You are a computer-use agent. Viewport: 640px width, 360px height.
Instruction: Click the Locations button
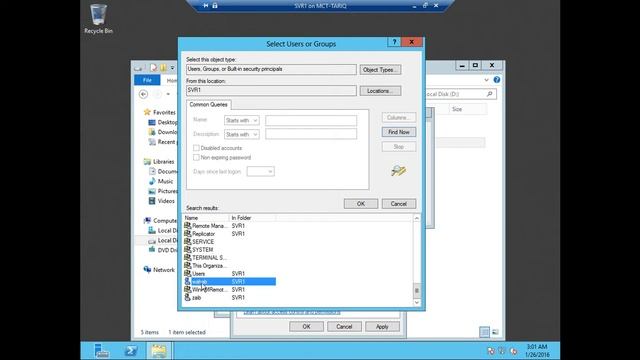point(380,91)
